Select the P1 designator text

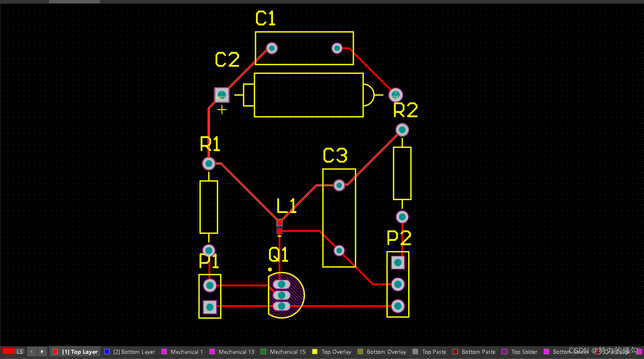pyautogui.click(x=209, y=261)
